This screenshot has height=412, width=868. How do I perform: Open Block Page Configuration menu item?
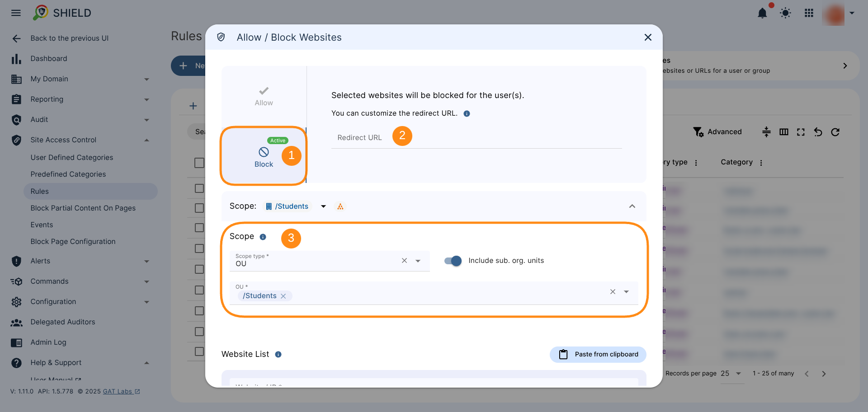(73, 242)
